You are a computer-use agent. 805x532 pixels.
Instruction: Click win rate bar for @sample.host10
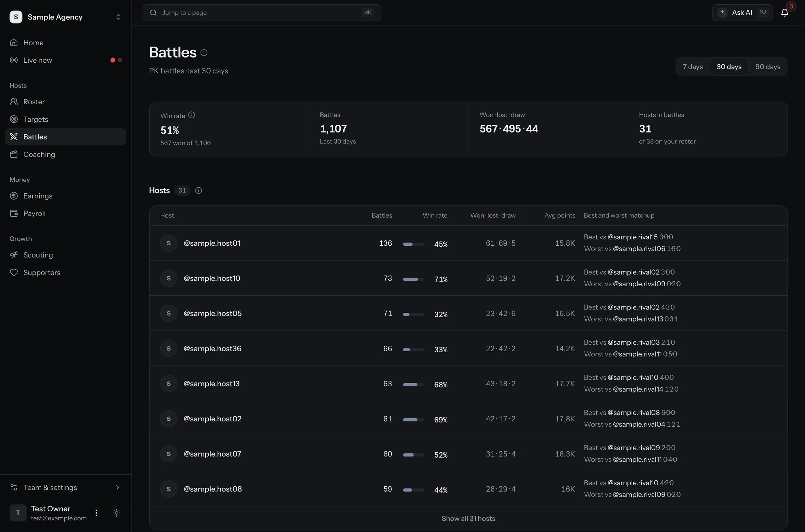coord(413,279)
